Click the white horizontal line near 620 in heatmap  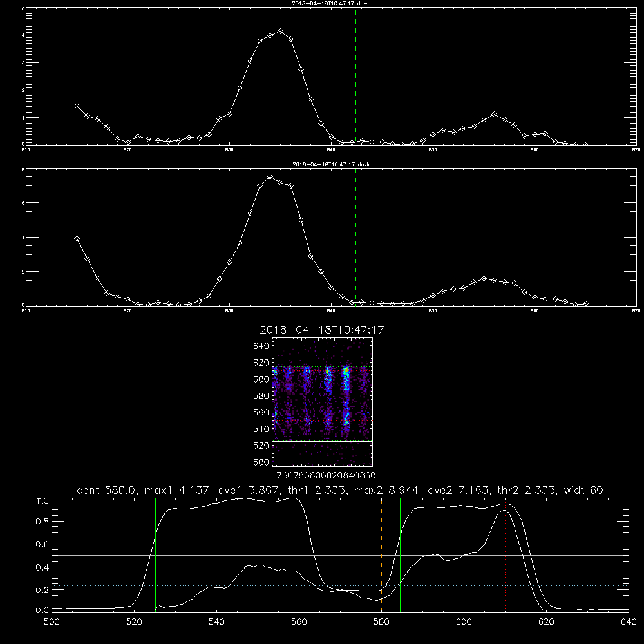pyautogui.click(x=323, y=363)
